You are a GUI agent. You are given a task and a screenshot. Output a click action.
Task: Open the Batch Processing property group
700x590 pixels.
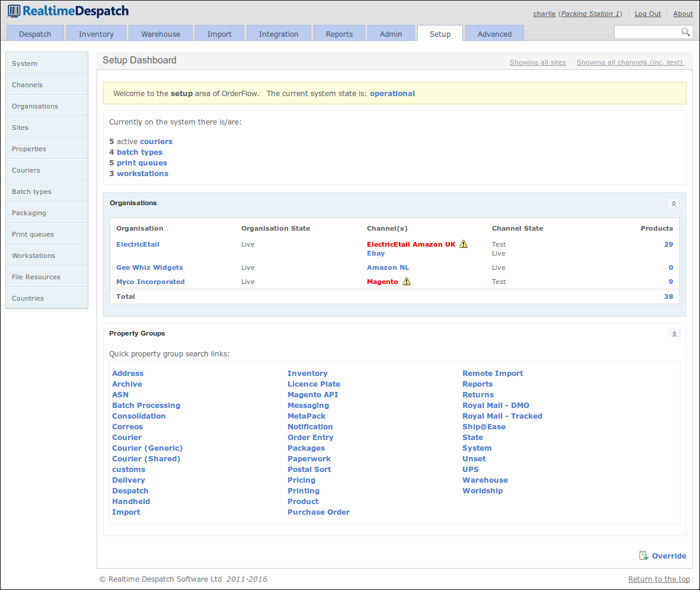[x=146, y=405]
